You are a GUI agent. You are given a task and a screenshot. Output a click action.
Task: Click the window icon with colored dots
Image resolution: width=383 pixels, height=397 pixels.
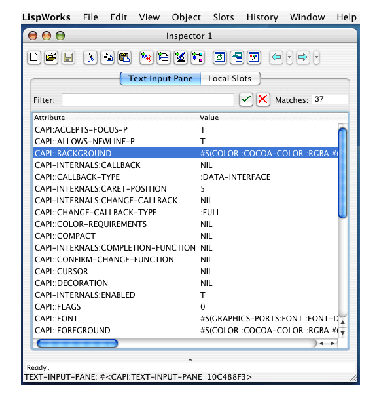click(254, 58)
